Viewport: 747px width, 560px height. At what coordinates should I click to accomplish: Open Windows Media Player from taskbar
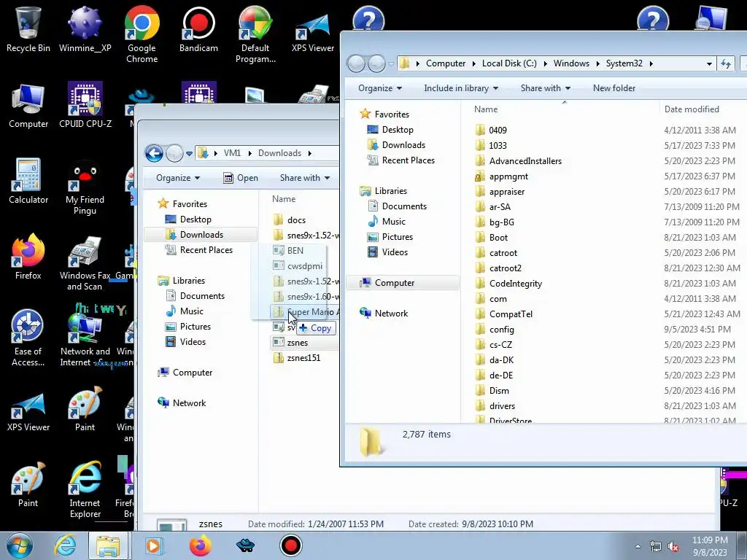coord(153,545)
